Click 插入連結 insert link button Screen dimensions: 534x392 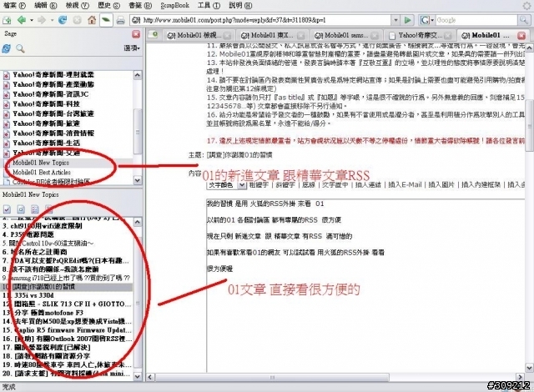(368, 185)
